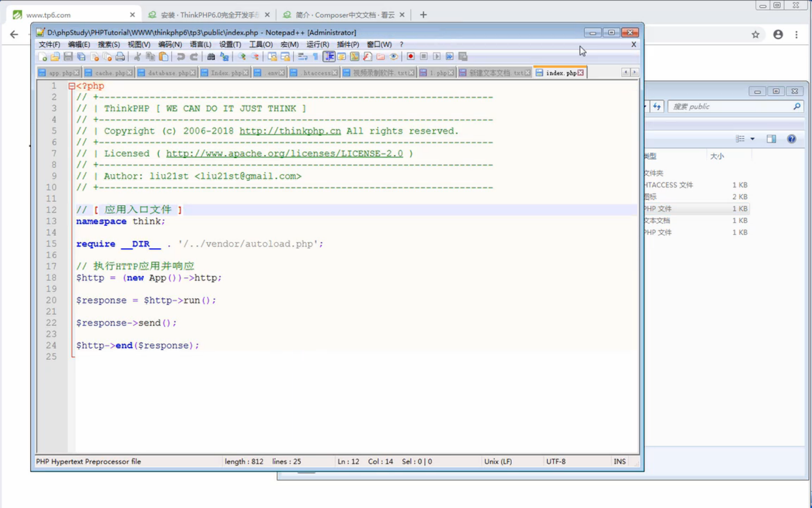This screenshot has height=508, width=812.
Task: Open the 编码(N) menu
Action: (x=170, y=45)
